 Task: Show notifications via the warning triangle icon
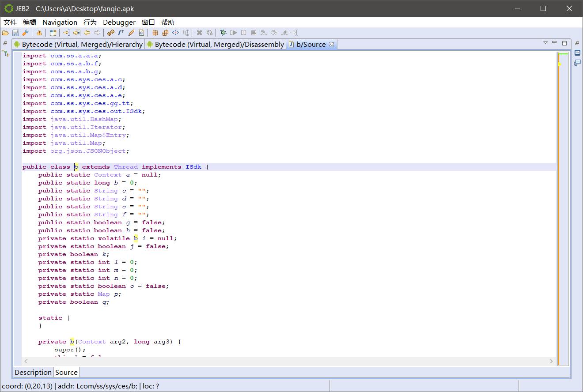[39, 33]
